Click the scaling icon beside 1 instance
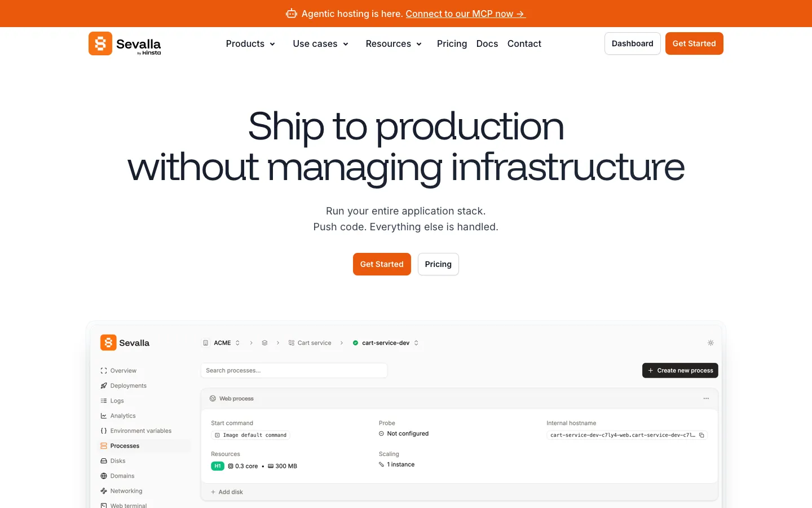812x508 pixels. (381, 465)
